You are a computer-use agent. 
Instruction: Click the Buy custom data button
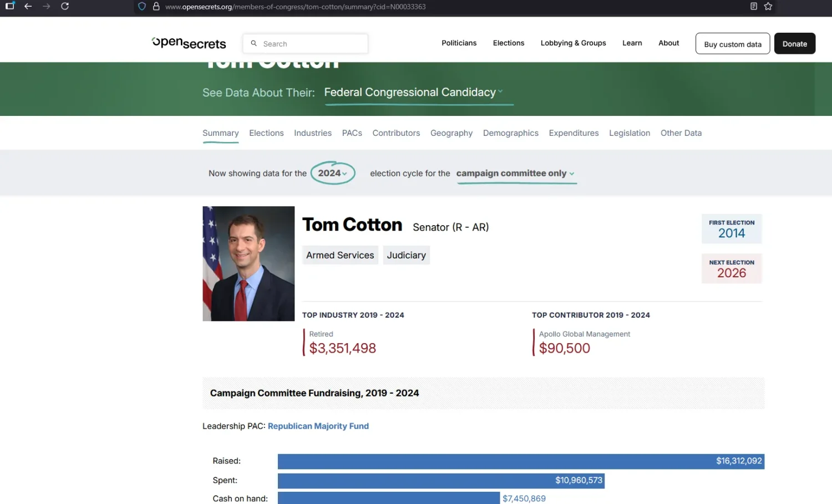click(x=733, y=44)
